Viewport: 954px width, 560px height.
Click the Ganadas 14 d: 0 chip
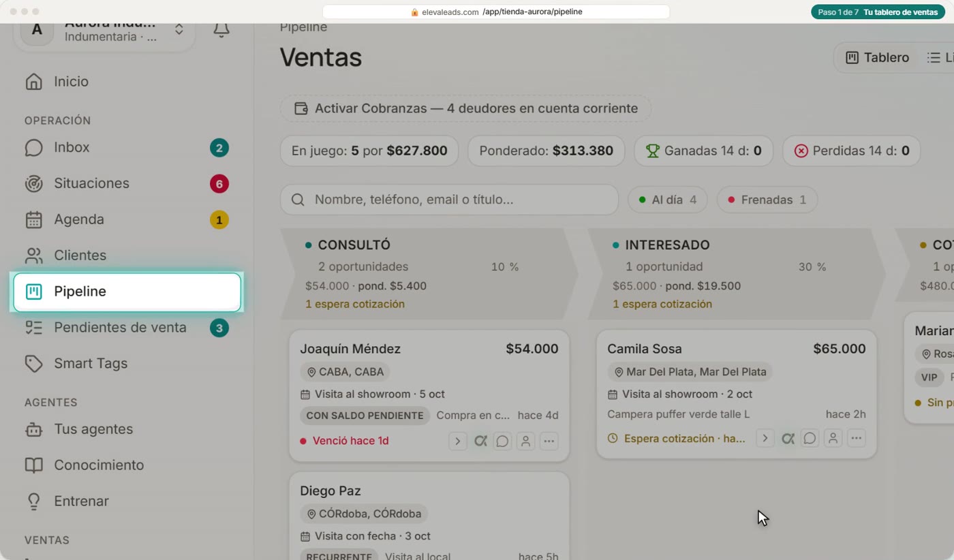703,151
